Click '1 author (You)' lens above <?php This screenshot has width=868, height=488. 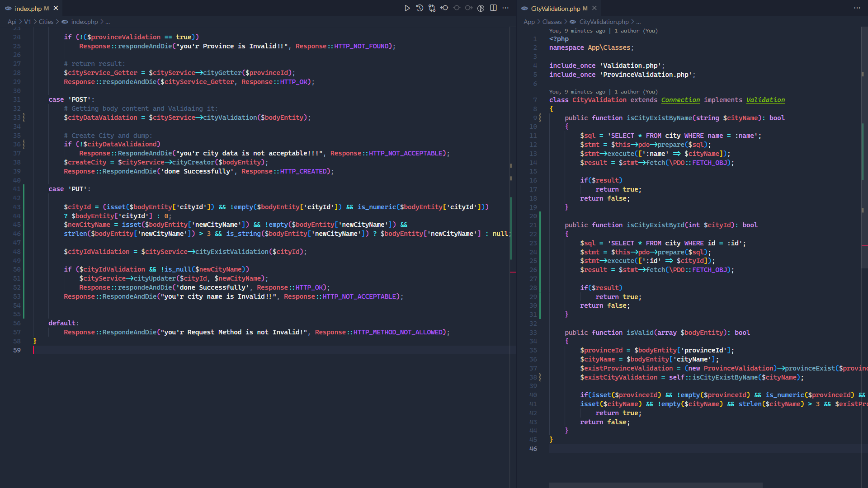pyautogui.click(x=636, y=31)
